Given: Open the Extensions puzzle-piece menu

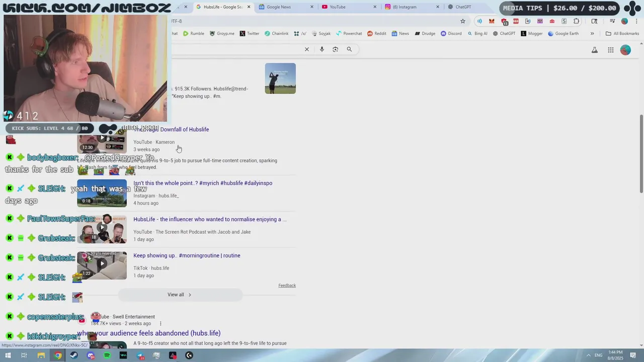Looking at the screenshot, I should pyautogui.click(x=577, y=21).
